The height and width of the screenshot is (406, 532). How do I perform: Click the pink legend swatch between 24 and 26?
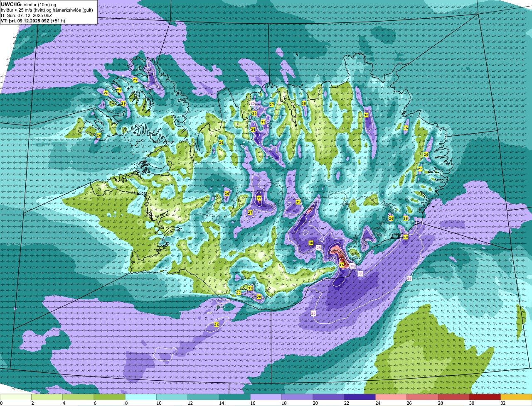(391, 397)
